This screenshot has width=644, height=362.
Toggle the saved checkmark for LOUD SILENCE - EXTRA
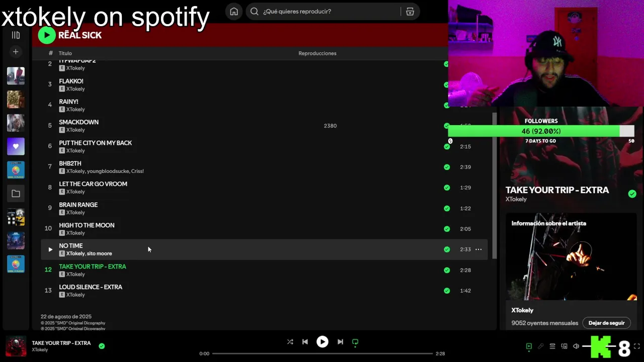point(447,291)
